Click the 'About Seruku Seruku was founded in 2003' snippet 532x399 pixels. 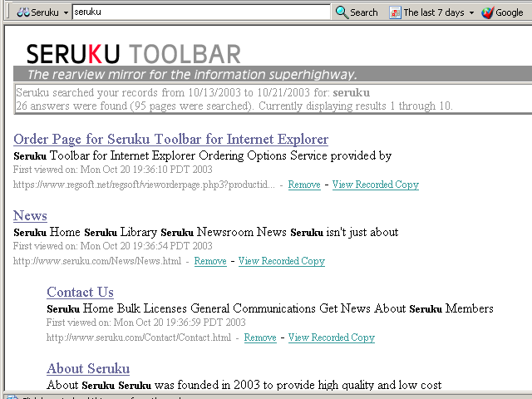[x=244, y=385]
